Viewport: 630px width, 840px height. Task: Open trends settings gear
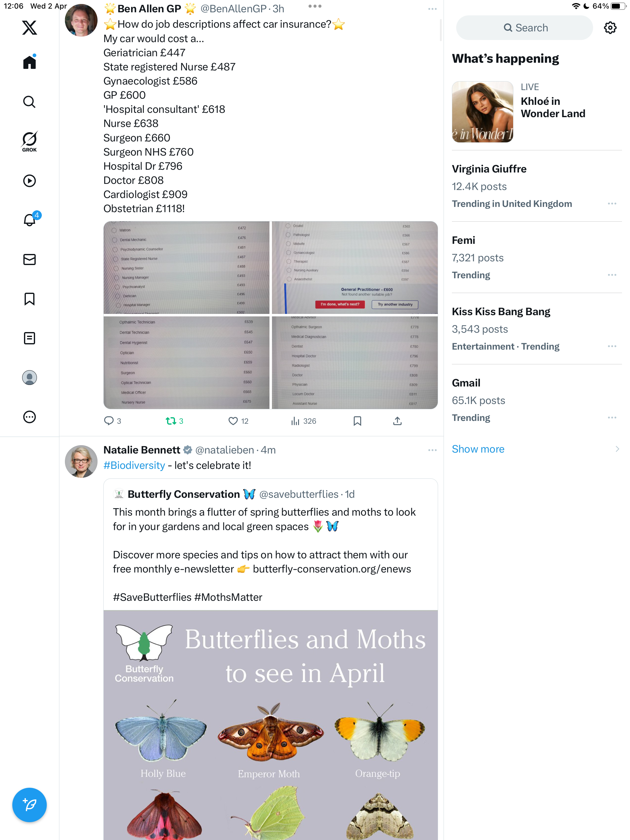[x=610, y=28]
